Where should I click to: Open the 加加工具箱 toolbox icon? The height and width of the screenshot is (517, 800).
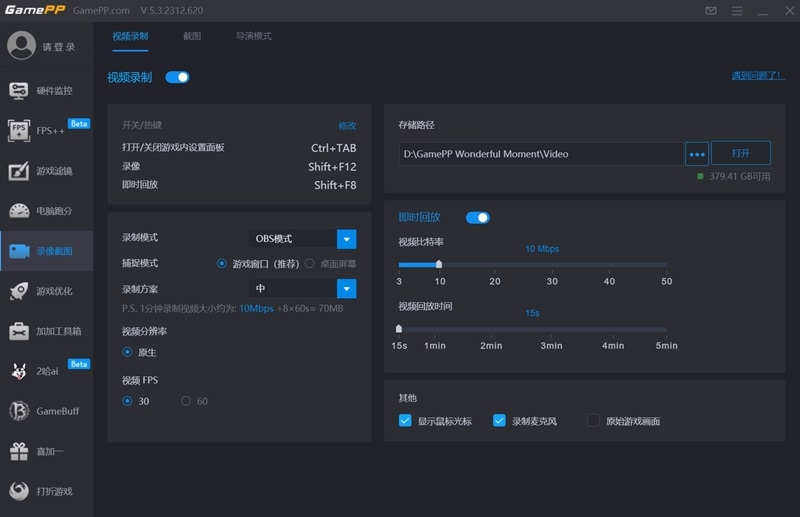tap(19, 331)
